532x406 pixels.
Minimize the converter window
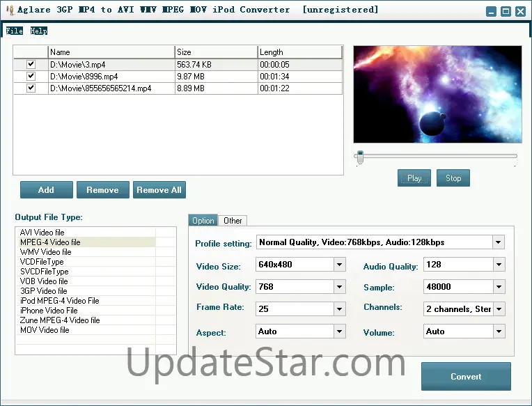pos(491,12)
